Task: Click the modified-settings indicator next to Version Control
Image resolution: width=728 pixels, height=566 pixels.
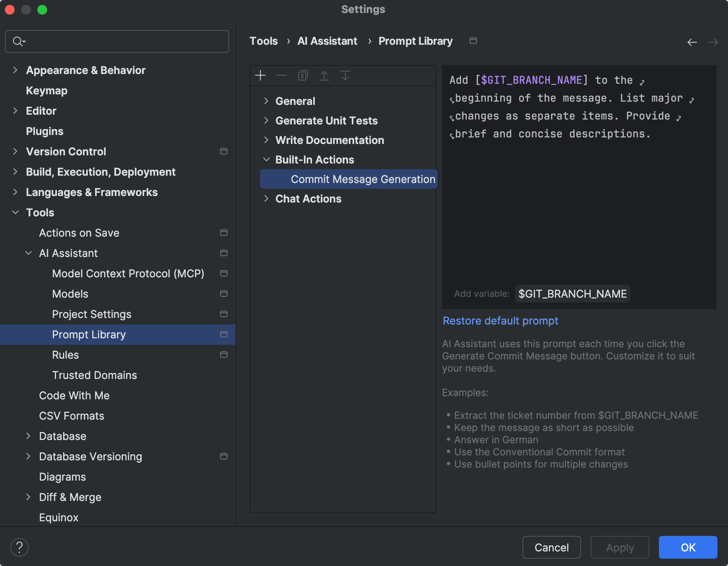Action: click(224, 151)
